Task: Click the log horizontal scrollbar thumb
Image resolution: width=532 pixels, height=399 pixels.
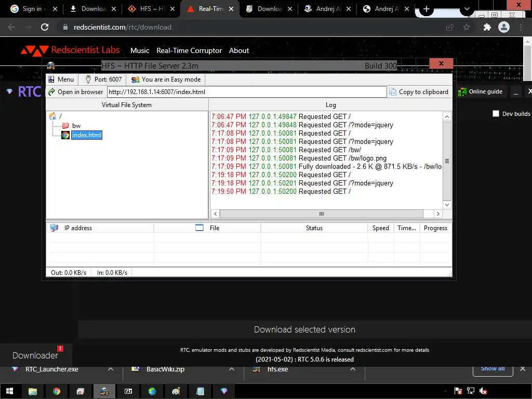Action: click(321, 214)
